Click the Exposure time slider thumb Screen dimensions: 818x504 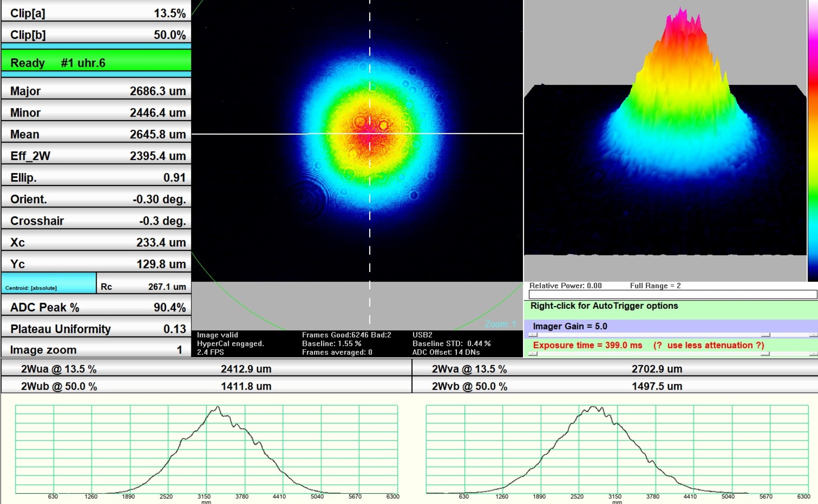(765, 354)
